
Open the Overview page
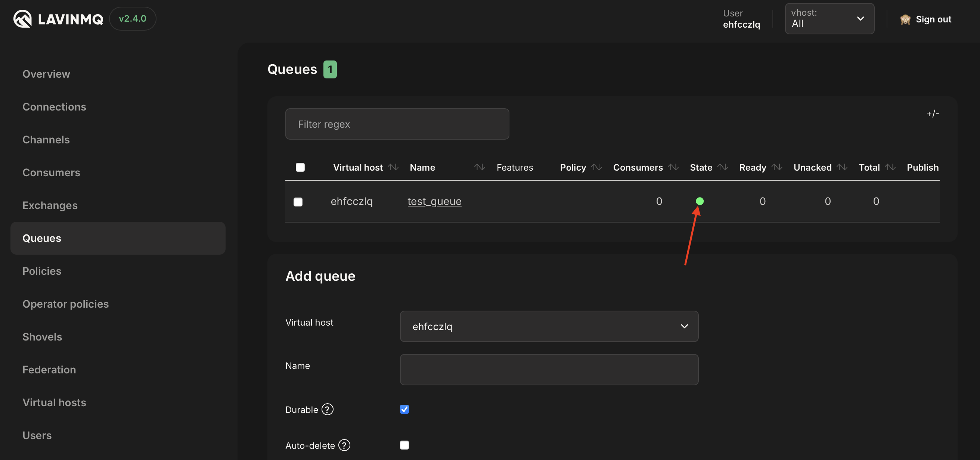pyautogui.click(x=46, y=74)
